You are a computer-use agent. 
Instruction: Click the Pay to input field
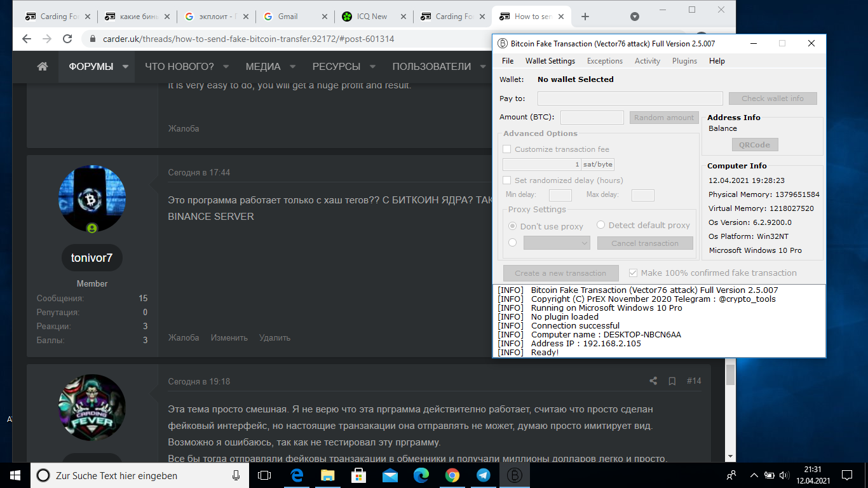point(630,98)
